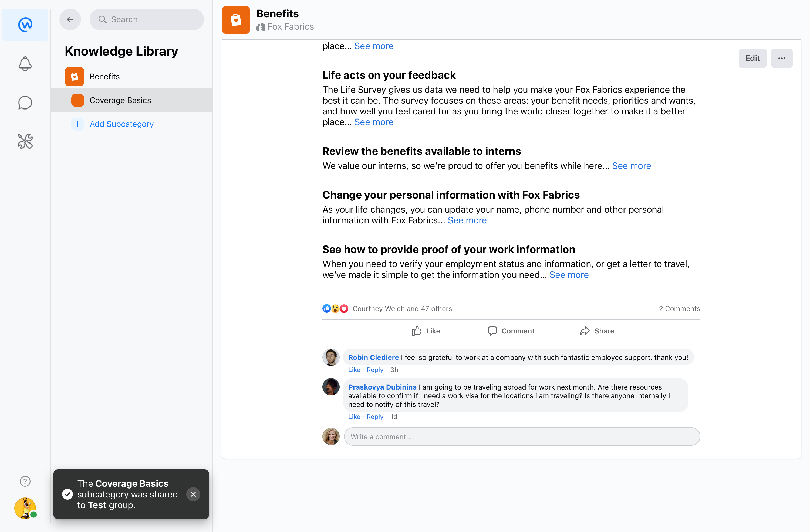Click the Benefits page title
The width and height of the screenshot is (810, 532).
[277, 13]
